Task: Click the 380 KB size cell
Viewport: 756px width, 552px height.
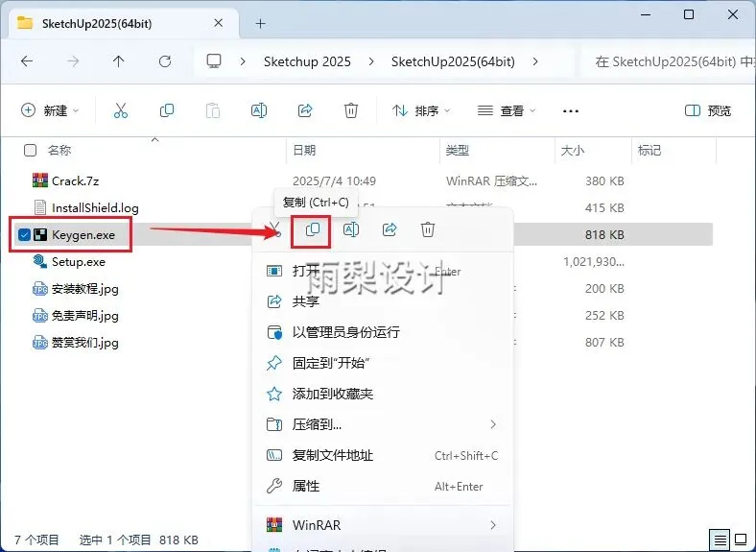Action: tap(604, 180)
